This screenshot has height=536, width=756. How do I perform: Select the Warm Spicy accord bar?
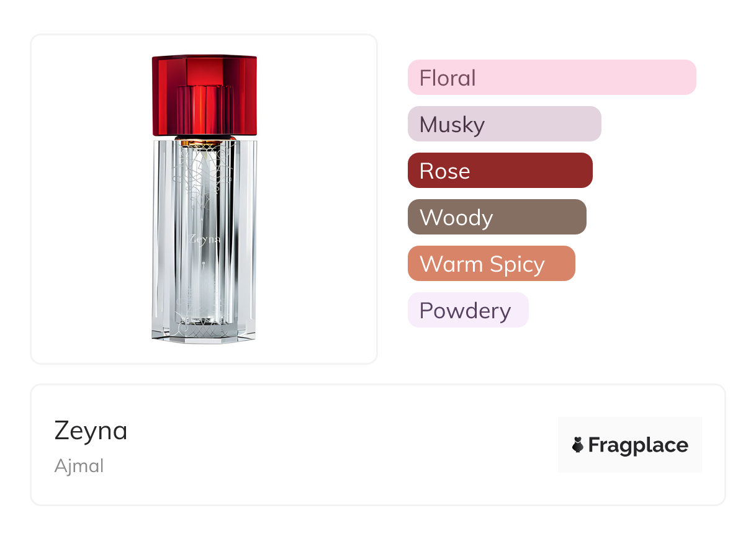(x=491, y=264)
